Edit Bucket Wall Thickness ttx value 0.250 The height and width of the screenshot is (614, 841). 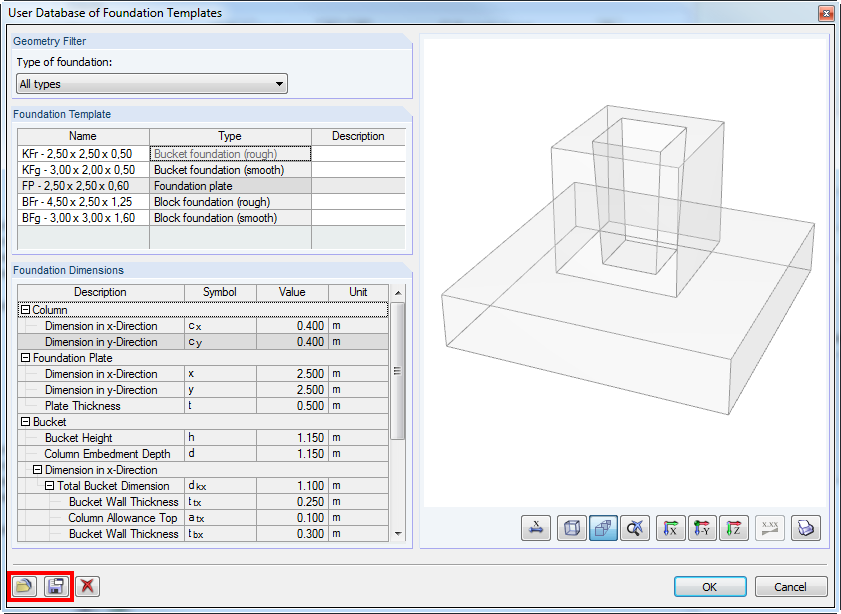(292, 502)
